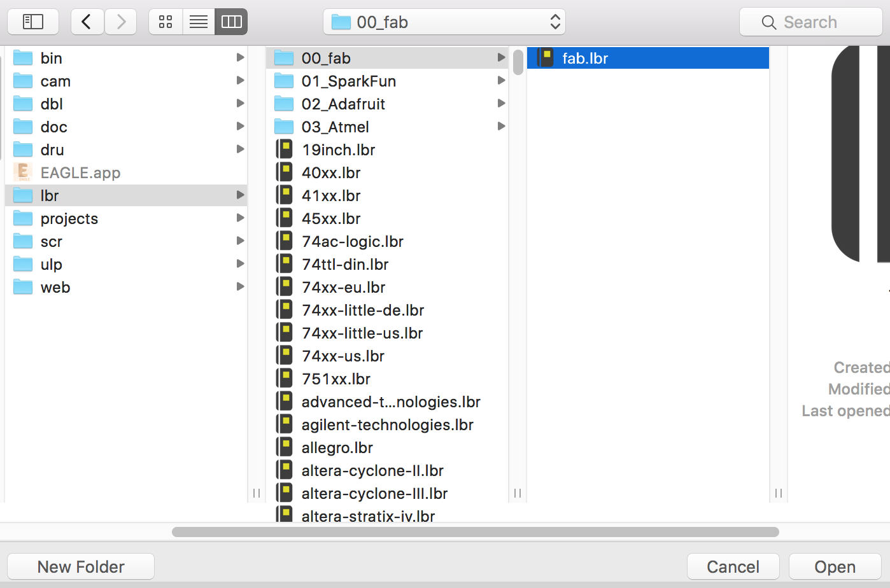Select the 74xx-us.lbr library icon

[285, 354]
